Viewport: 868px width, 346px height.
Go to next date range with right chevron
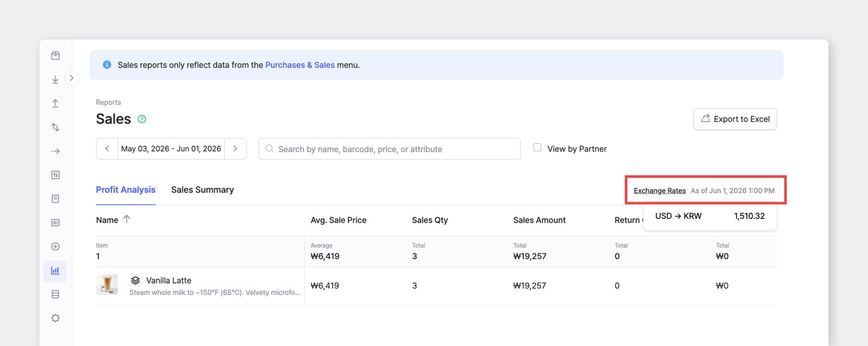235,149
